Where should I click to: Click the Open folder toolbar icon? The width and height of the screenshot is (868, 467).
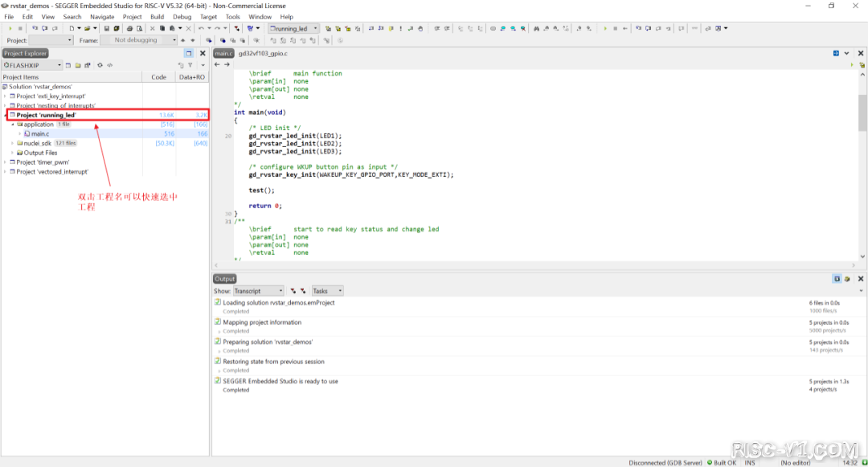coord(87,28)
